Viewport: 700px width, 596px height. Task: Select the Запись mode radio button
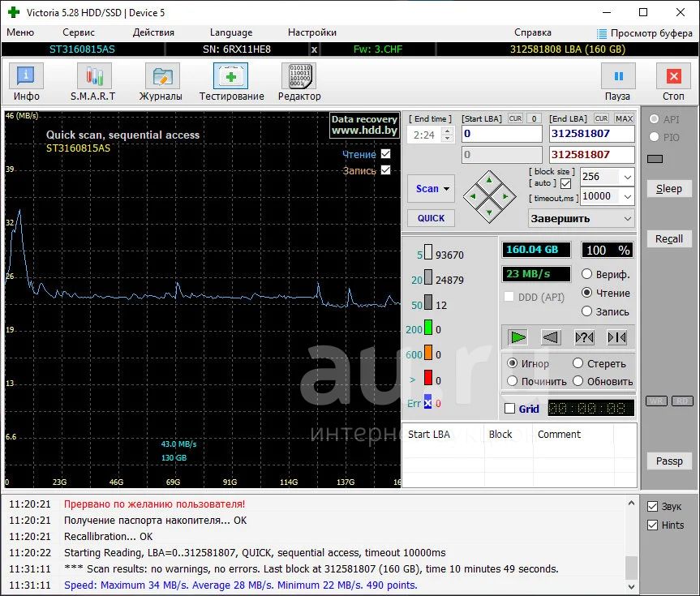[x=586, y=311]
